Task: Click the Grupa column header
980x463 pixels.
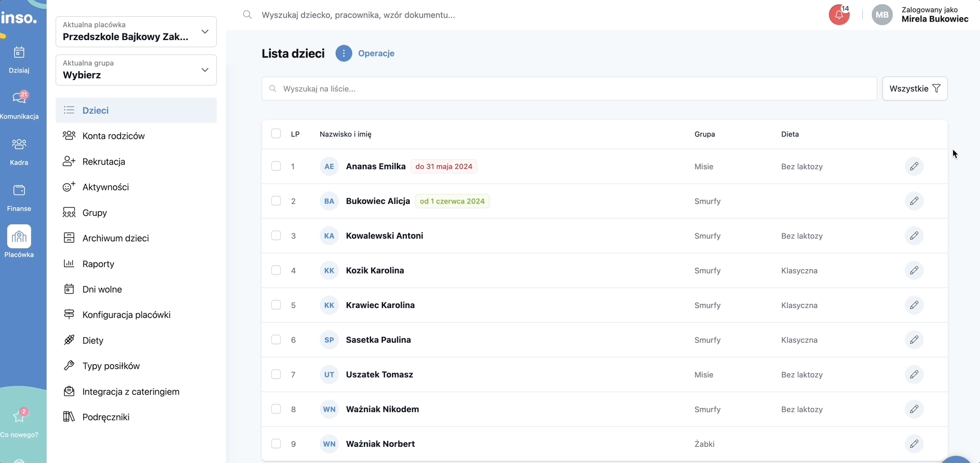Action: coord(705,134)
